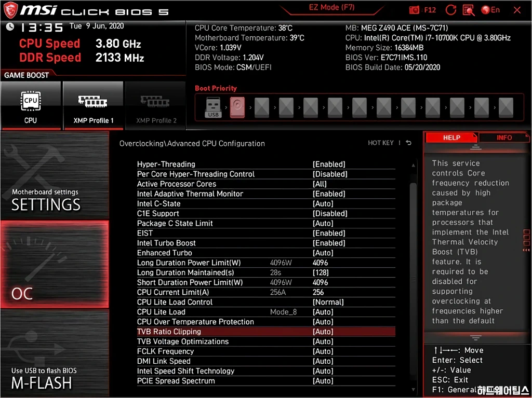Toggle the CPU Game Boost button
The height and width of the screenshot is (398, 532).
point(31,105)
